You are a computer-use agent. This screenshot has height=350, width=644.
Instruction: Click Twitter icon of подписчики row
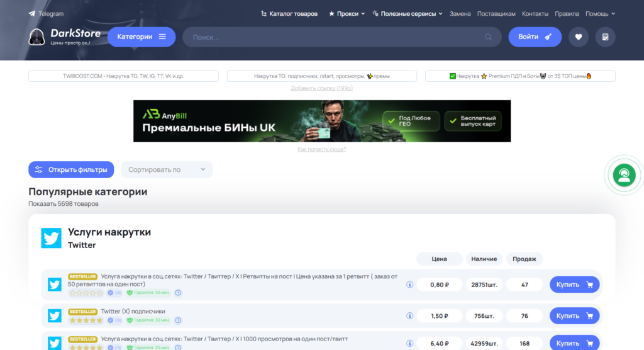tap(55, 316)
